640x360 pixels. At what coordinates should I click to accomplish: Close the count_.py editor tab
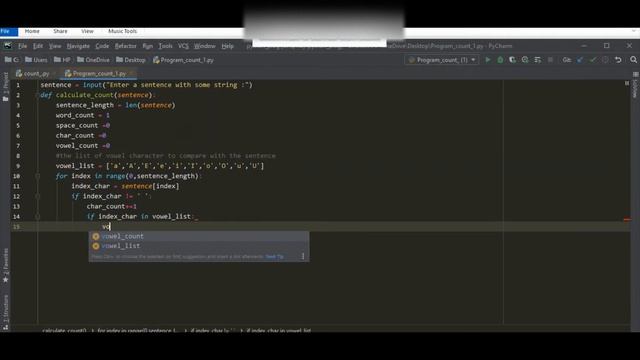click(x=54, y=73)
